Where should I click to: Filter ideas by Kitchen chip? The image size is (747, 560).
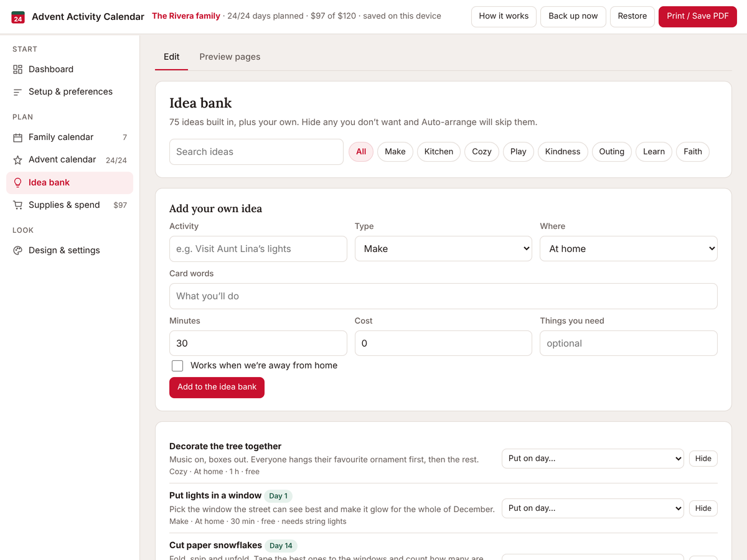coord(439,152)
